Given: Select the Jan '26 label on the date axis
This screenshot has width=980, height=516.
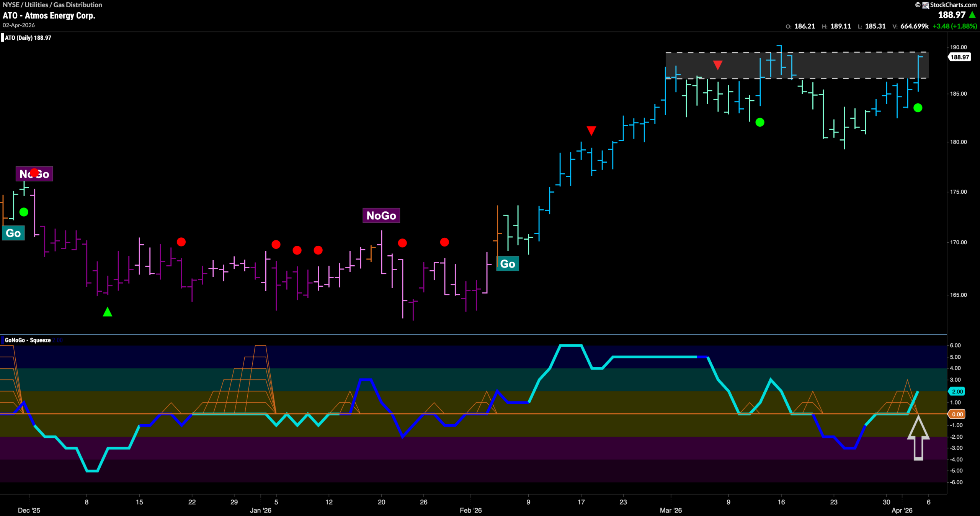Looking at the screenshot, I should point(261,510).
